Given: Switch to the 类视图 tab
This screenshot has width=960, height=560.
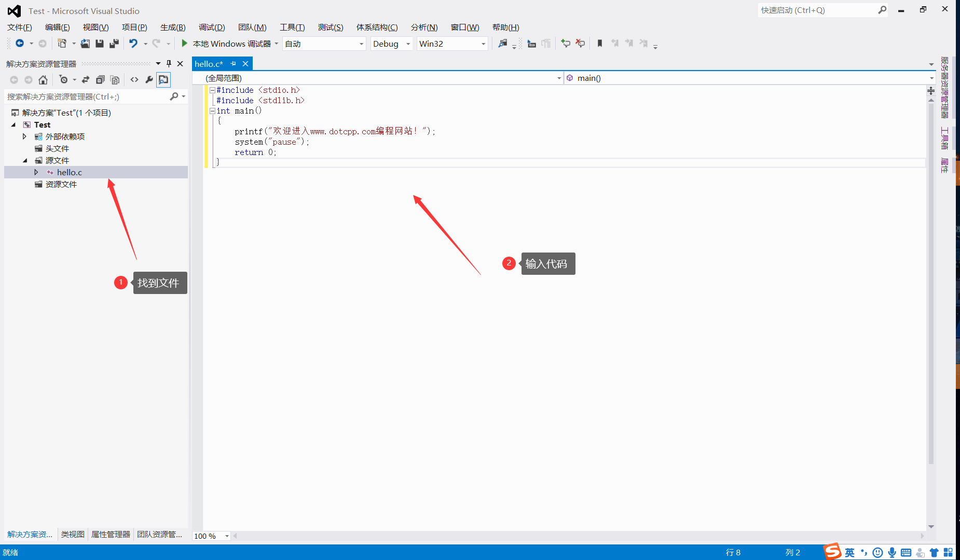Looking at the screenshot, I should coord(72,534).
